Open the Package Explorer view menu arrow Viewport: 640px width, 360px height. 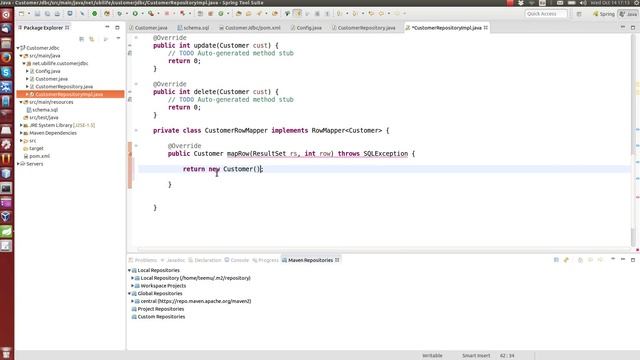[x=118, y=38]
